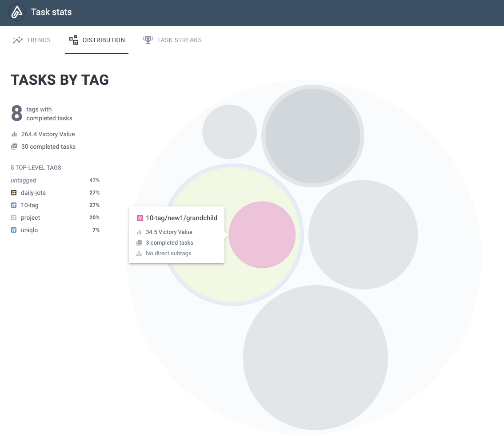The image size is (504, 436).
Task: Open the daily-jots tag label
Action: click(x=33, y=193)
